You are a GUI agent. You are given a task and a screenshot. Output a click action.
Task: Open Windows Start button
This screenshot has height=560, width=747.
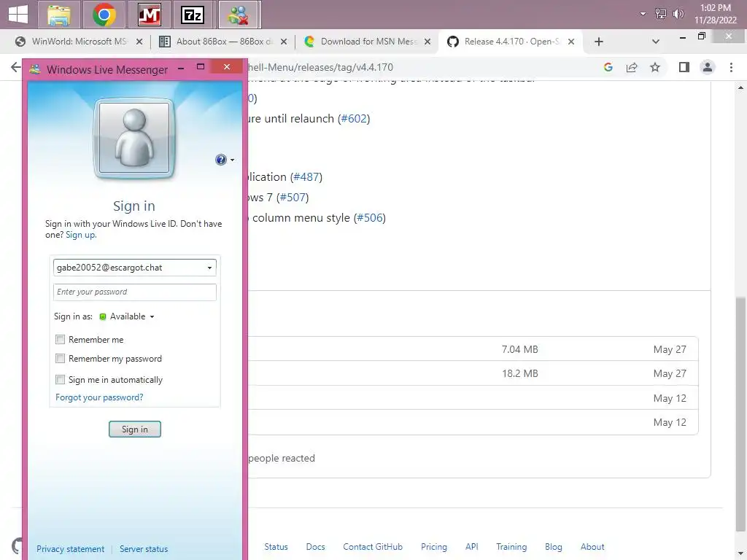(x=18, y=15)
